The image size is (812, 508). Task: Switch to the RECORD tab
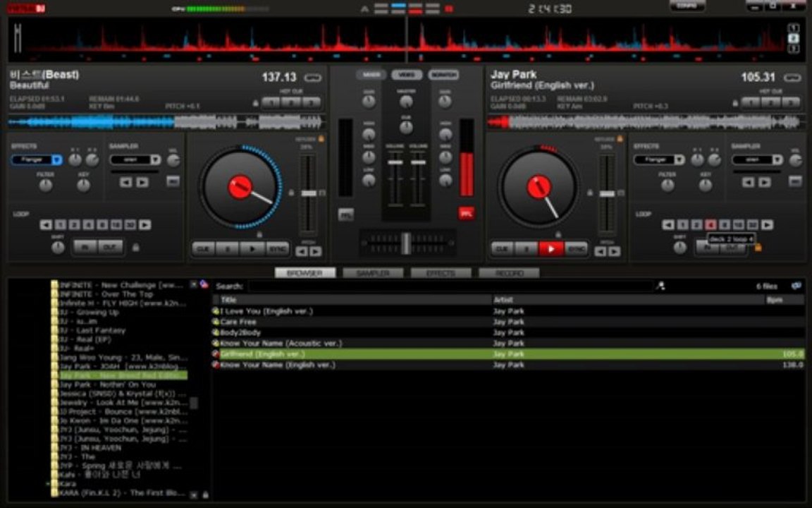point(509,272)
